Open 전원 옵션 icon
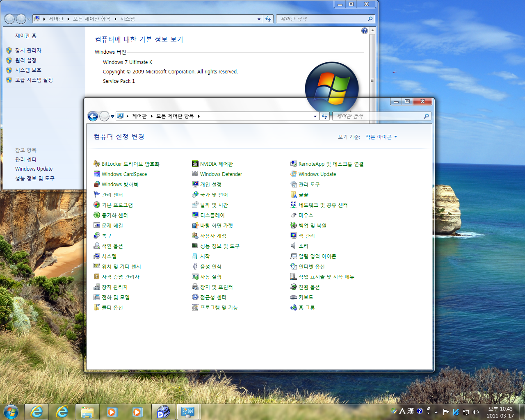Screen dimensions: 525x420 point(294,287)
